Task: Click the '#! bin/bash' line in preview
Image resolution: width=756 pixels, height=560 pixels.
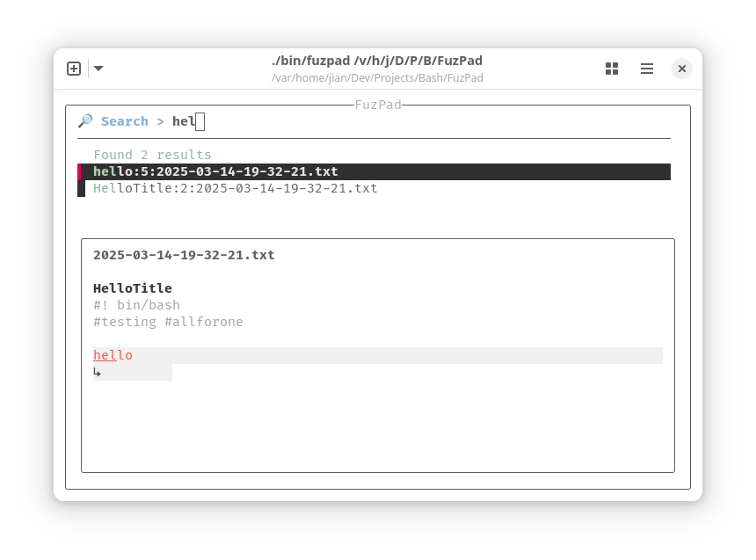Action: (x=136, y=305)
